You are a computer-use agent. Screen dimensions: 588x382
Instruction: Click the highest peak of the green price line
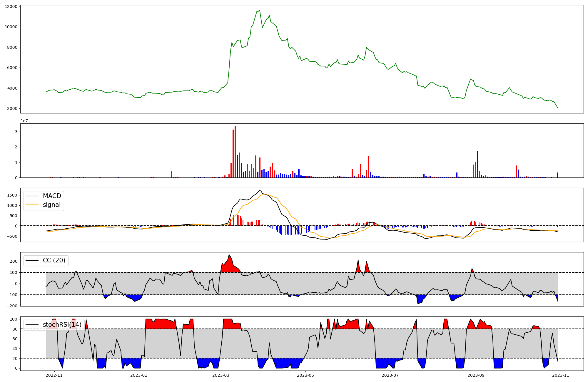coord(259,10)
